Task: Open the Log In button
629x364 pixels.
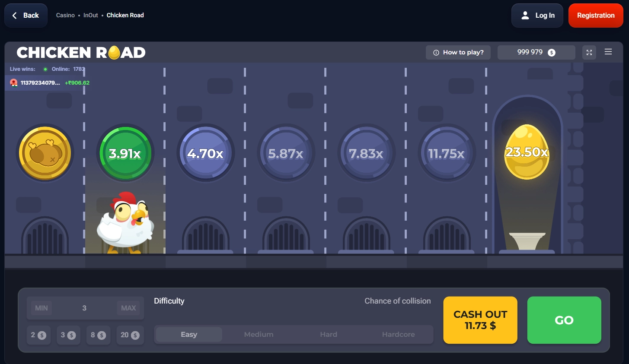Action: (537, 16)
